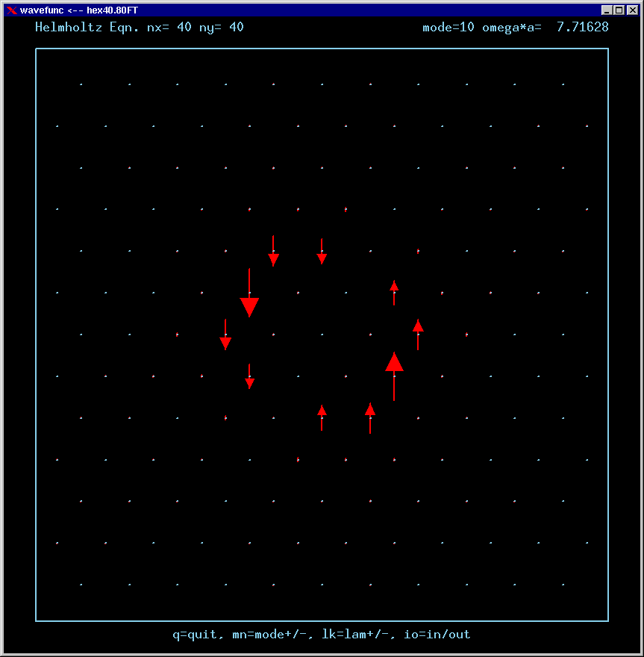
Task: Close the wavefunc window
Action: tap(632, 10)
